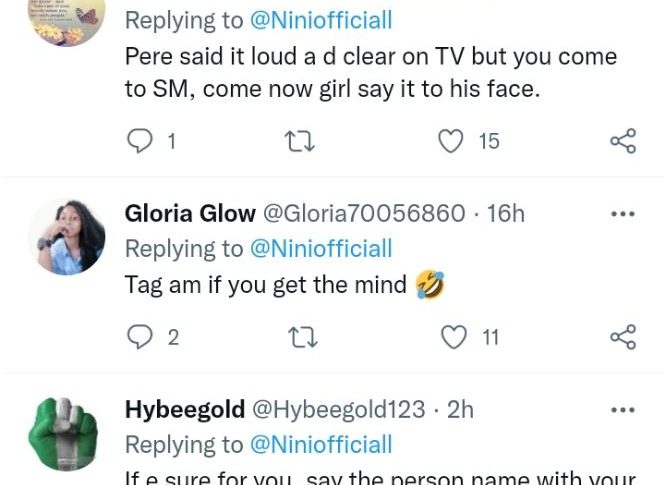
Task: Open @Niniofficiall mention in Hybeegold's reply
Action: coord(320,445)
